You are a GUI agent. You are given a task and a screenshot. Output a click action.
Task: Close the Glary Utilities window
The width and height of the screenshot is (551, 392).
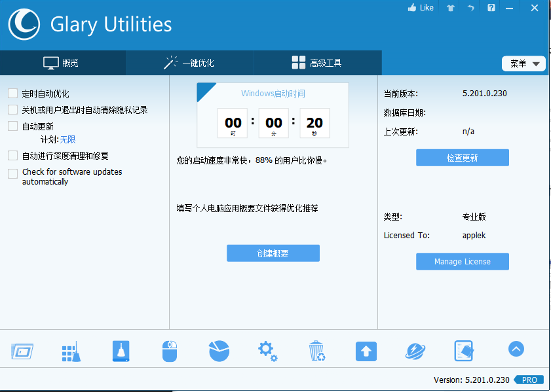pos(535,8)
